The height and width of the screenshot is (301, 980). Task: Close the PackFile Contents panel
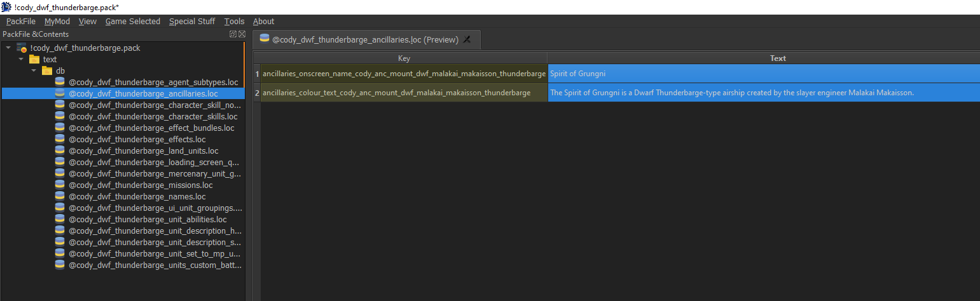pos(242,34)
